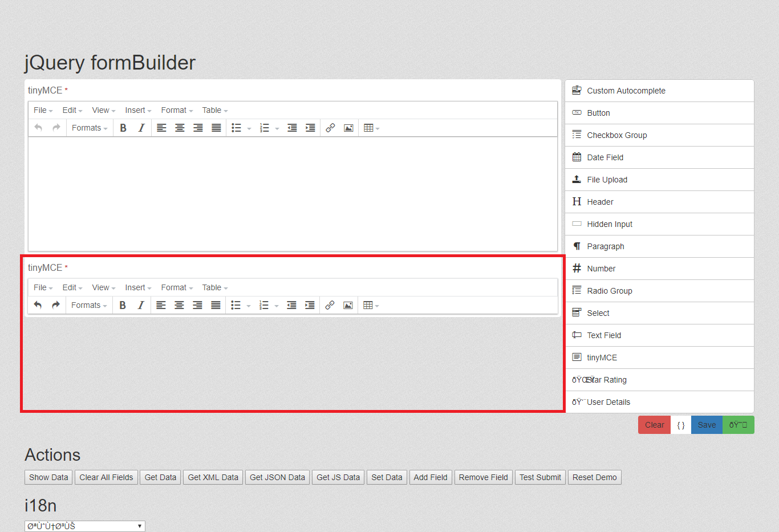Image resolution: width=779 pixels, height=532 pixels.
Task: Insert an image using the image icon
Action: (348, 128)
